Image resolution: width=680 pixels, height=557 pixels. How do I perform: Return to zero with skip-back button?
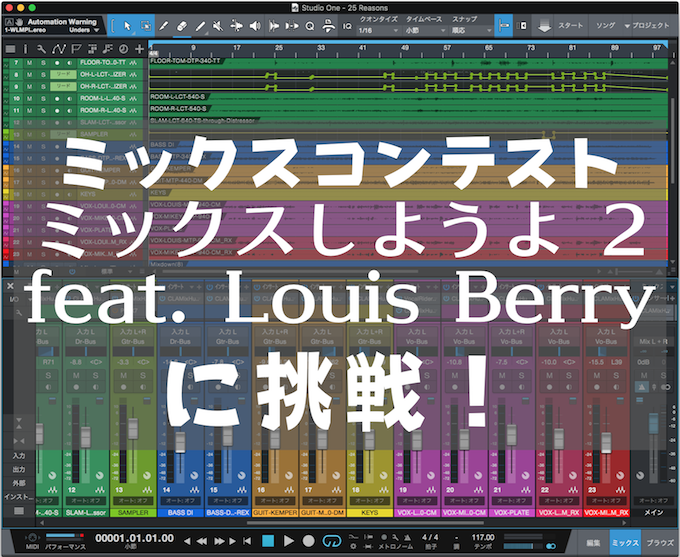[247, 541]
